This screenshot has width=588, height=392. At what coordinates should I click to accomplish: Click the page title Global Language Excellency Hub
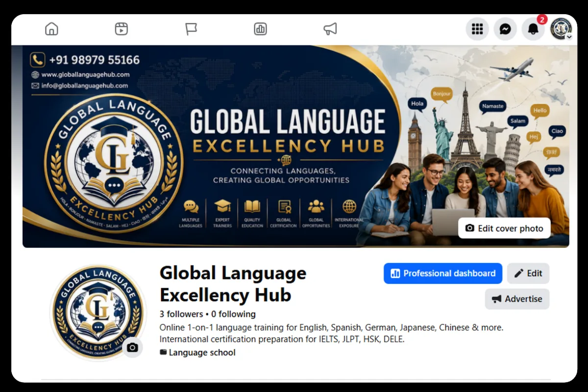[x=233, y=284]
